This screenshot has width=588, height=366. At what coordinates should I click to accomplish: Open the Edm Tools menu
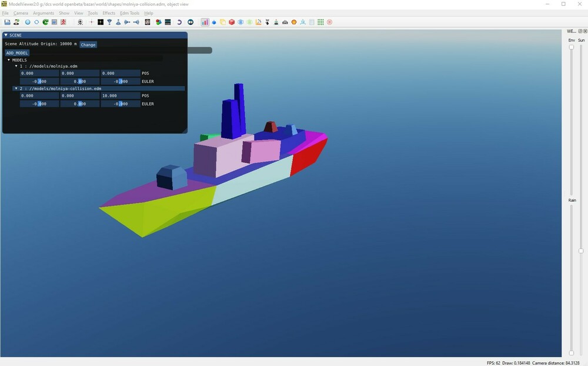click(x=129, y=12)
